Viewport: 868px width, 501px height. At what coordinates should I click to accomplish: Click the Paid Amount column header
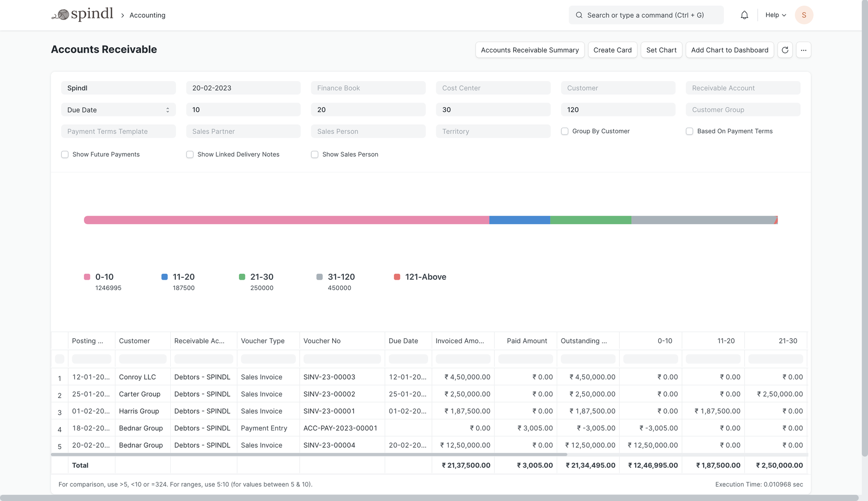point(526,340)
